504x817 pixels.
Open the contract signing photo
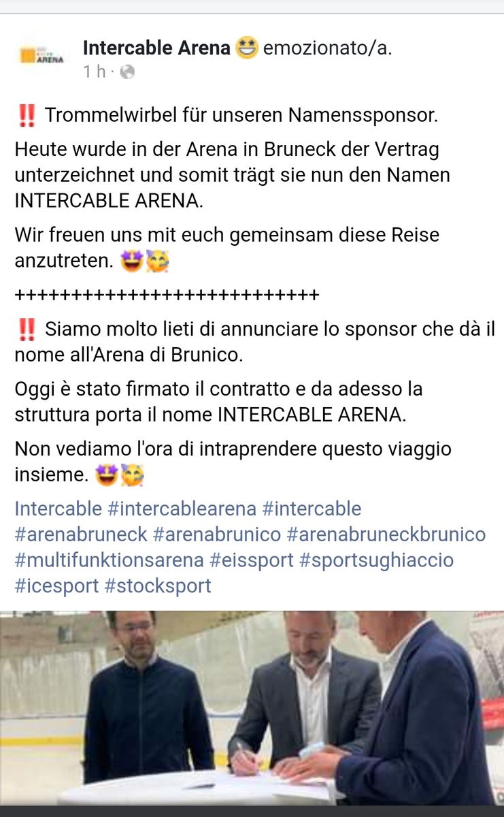252,708
